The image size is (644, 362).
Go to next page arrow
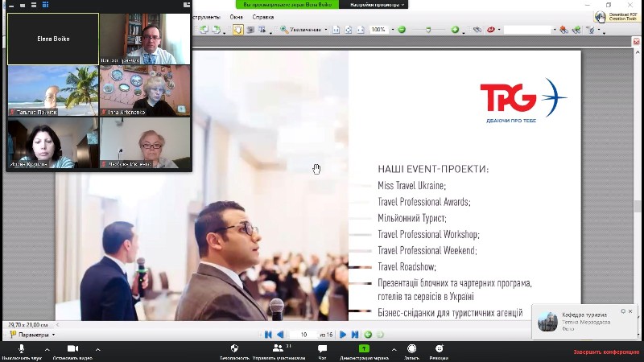pos(343,335)
